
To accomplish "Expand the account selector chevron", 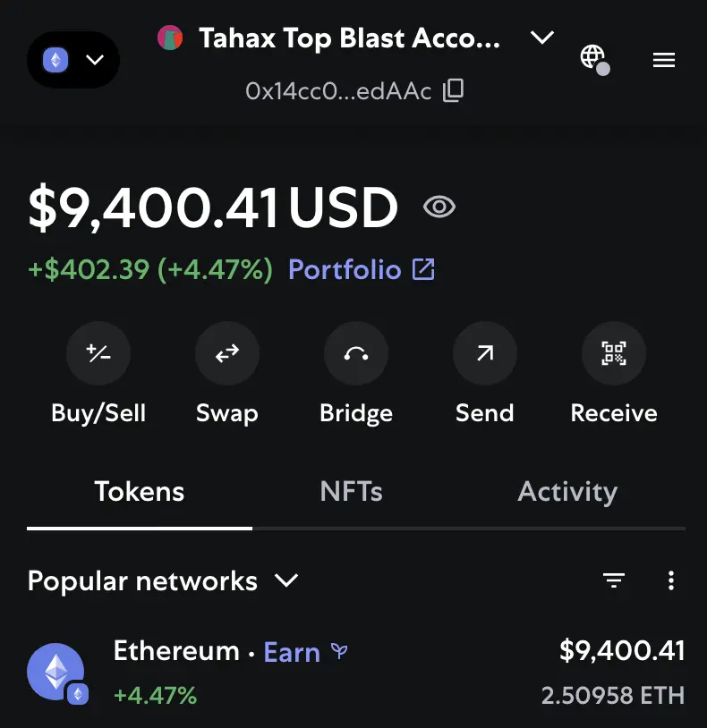I will 542,38.
